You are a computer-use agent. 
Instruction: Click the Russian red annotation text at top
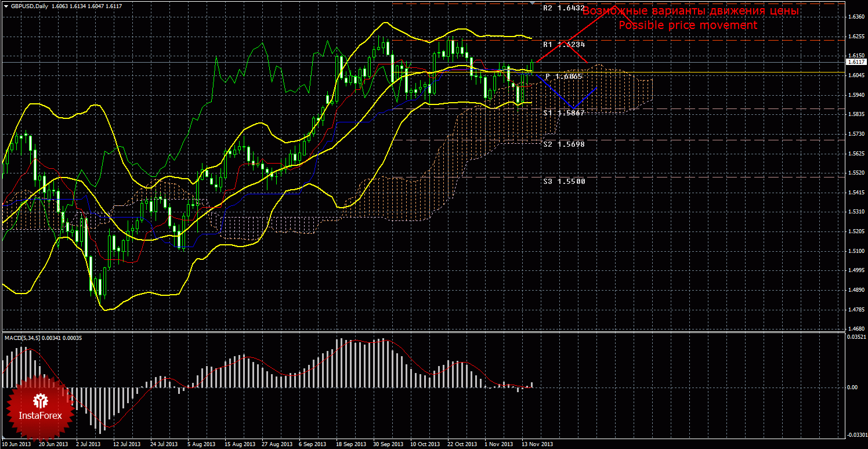coord(690,11)
